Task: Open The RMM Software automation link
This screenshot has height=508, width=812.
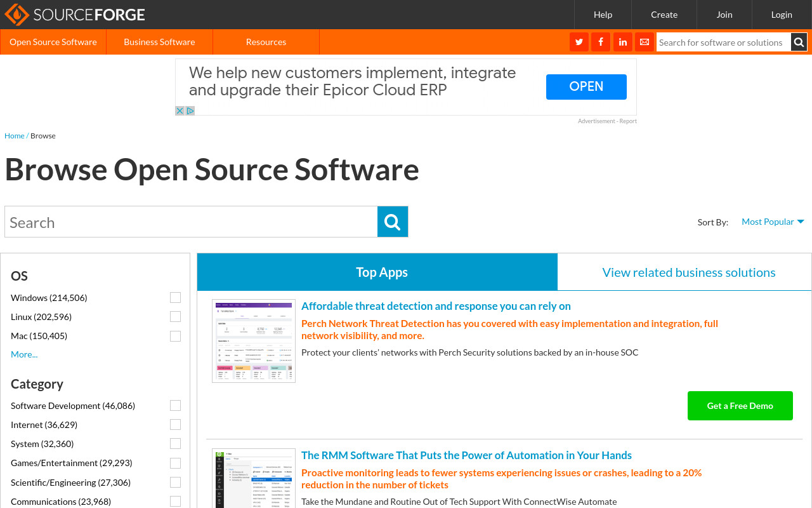Action: click(x=466, y=455)
